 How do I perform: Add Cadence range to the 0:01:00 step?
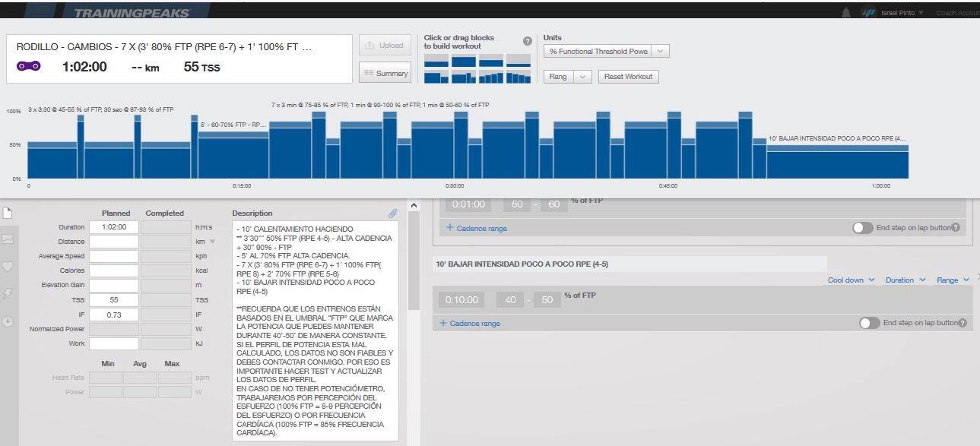[477, 228]
